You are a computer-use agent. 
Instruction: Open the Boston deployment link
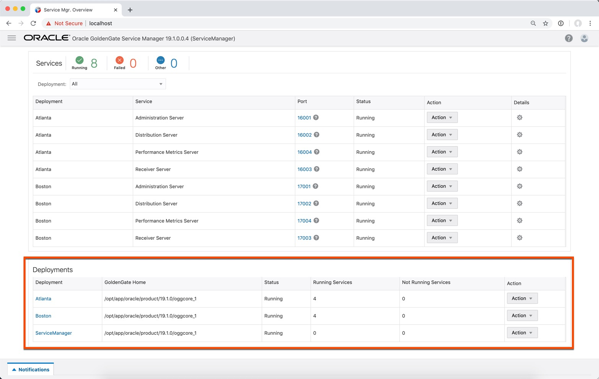[x=43, y=316]
